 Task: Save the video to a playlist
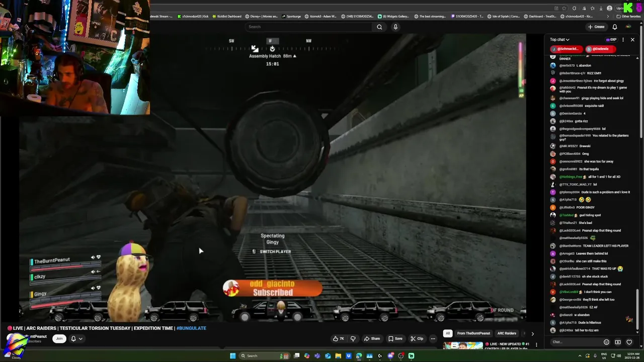[x=395, y=338]
